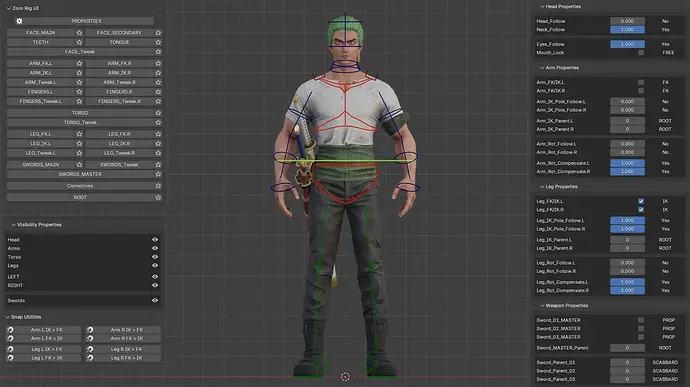
Task: Enable Mouth_Lock checkbox
Action: pos(641,53)
